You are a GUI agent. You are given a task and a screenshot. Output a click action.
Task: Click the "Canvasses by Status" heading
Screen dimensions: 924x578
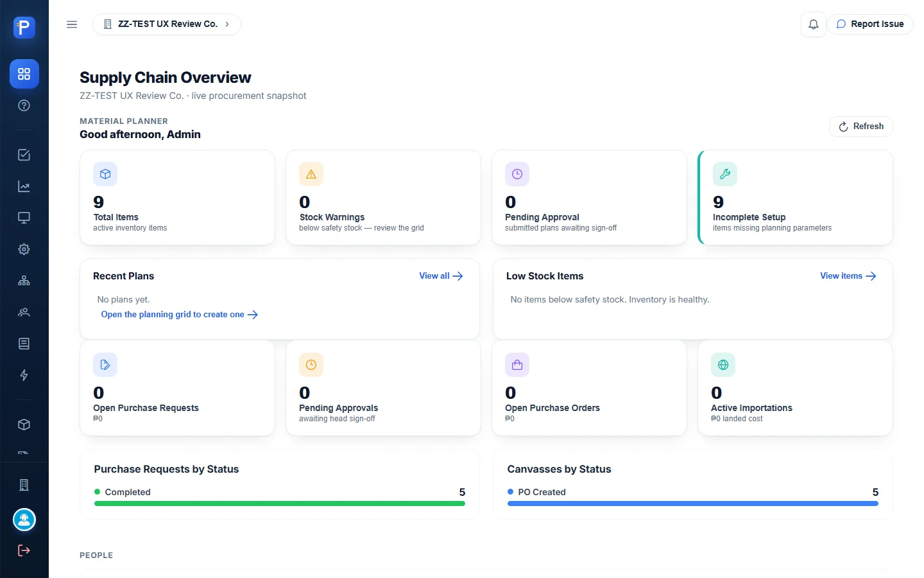click(559, 469)
